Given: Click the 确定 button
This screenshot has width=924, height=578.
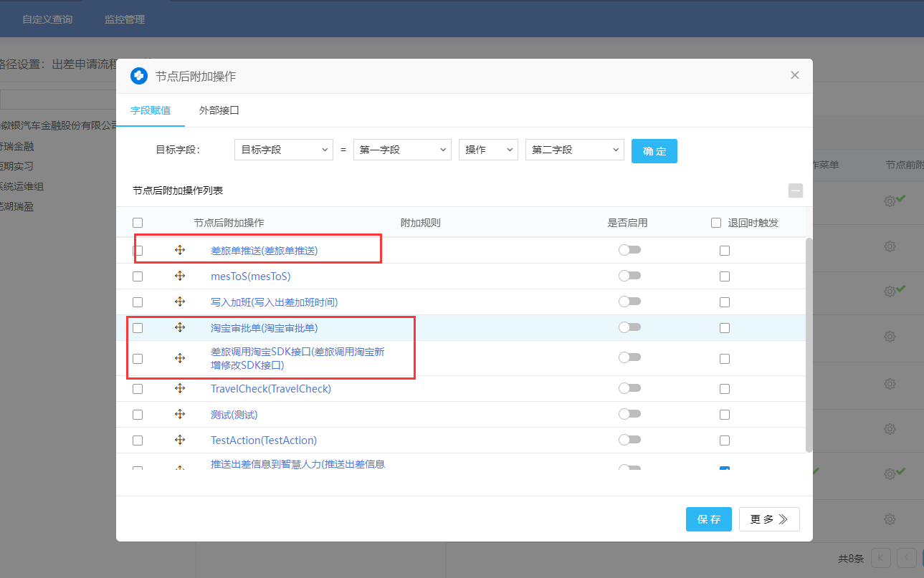Looking at the screenshot, I should (x=654, y=151).
